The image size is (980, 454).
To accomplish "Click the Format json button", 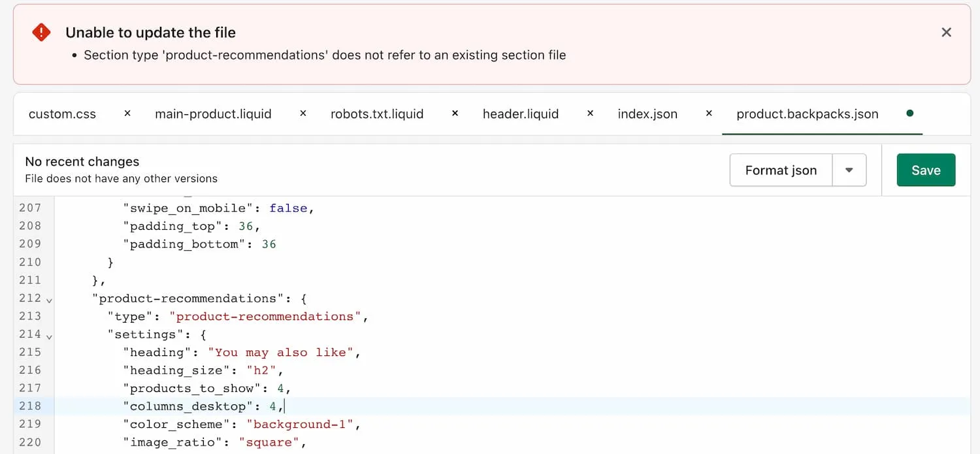I will 781,170.
